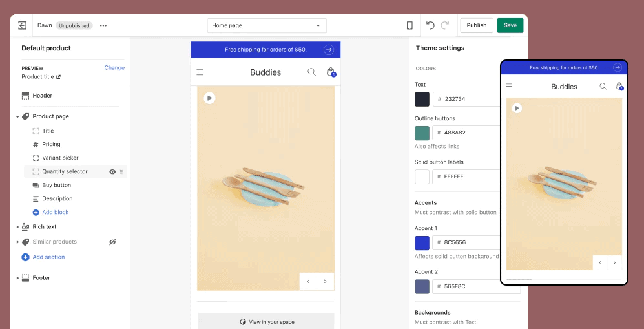The image size is (644, 329).
Task: Expand the Rich text section
Action: click(17, 227)
